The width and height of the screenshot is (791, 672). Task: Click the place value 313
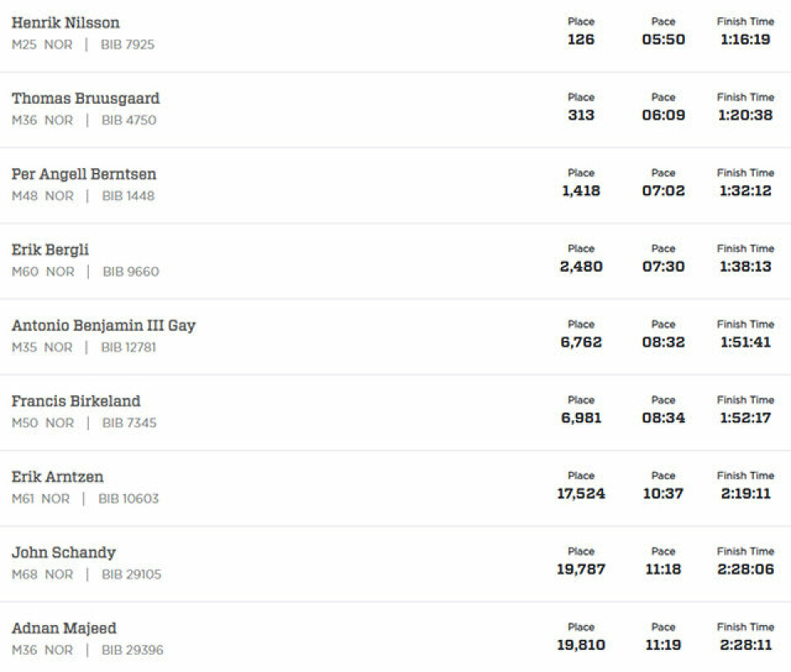click(x=581, y=115)
